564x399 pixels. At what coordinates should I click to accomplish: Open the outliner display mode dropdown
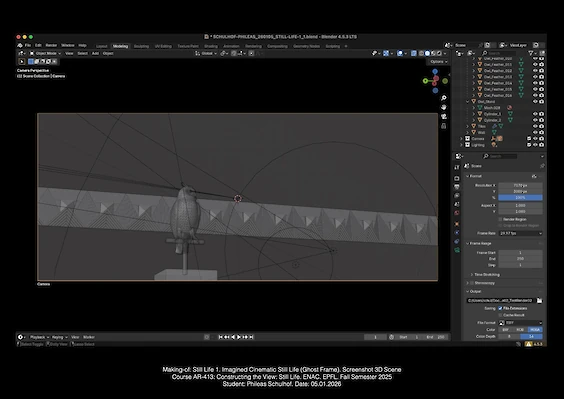pos(471,53)
